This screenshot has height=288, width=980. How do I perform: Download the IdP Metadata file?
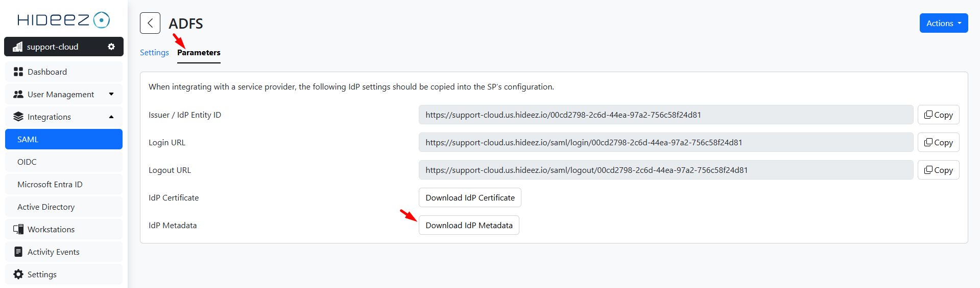pyautogui.click(x=469, y=225)
